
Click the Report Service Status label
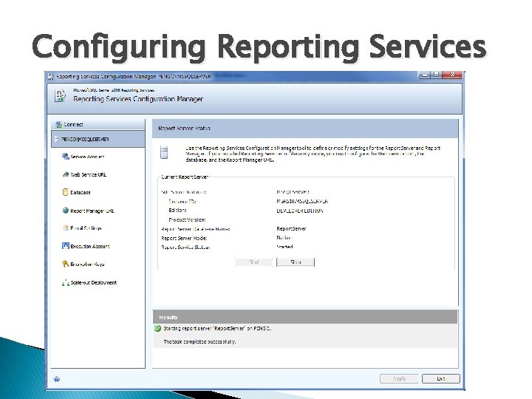(185, 248)
